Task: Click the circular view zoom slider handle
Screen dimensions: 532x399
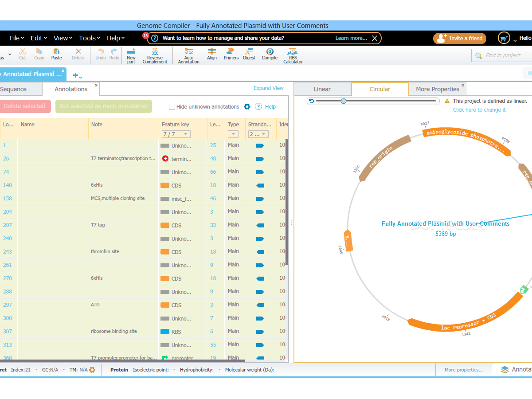Action: 344,101
